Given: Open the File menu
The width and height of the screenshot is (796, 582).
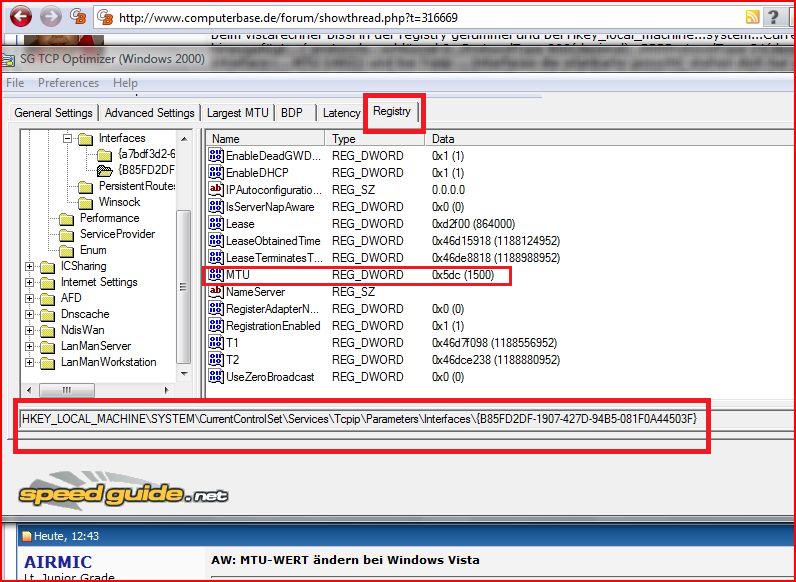Looking at the screenshot, I should pyautogui.click(x=15, y=83).
